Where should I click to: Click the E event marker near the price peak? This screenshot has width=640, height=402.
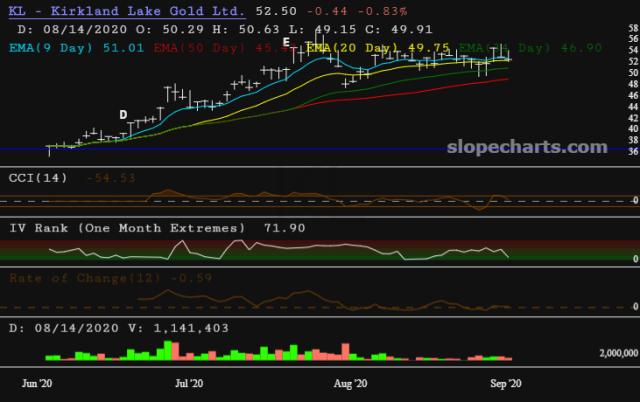coord(287,43)
